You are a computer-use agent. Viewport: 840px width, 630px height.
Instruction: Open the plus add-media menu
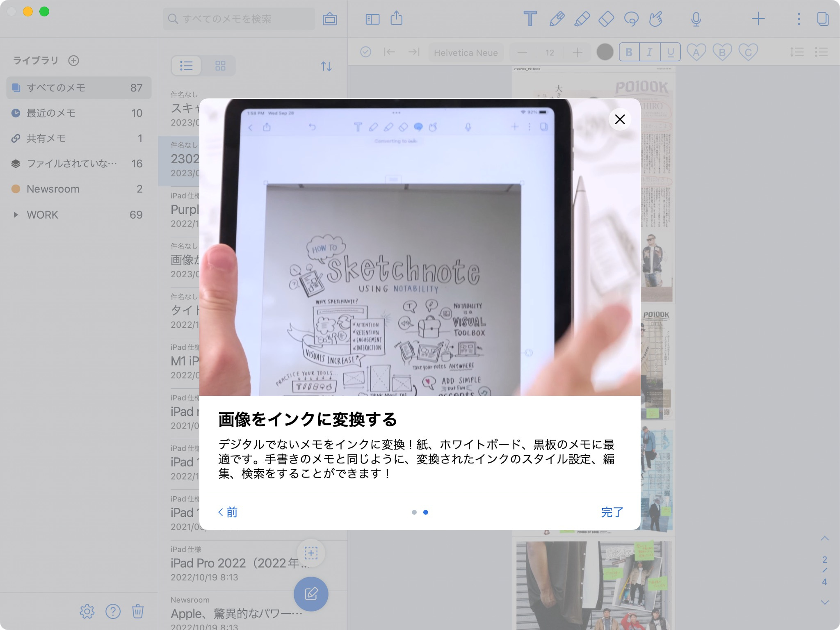(758, 19)
